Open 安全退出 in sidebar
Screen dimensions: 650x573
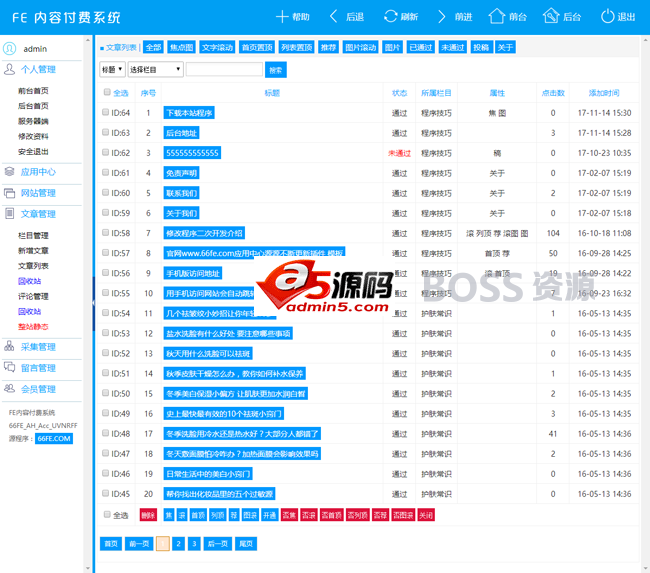[33, 152]
